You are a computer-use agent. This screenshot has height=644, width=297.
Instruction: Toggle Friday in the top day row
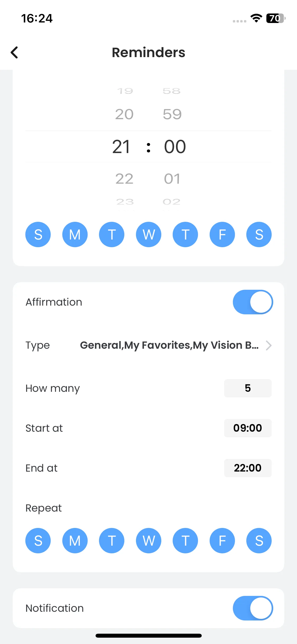click(222, 234)
